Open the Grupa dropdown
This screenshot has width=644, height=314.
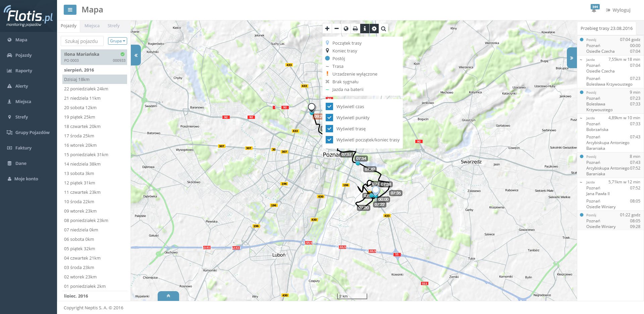pyautogui.click(x=117, y=41)
